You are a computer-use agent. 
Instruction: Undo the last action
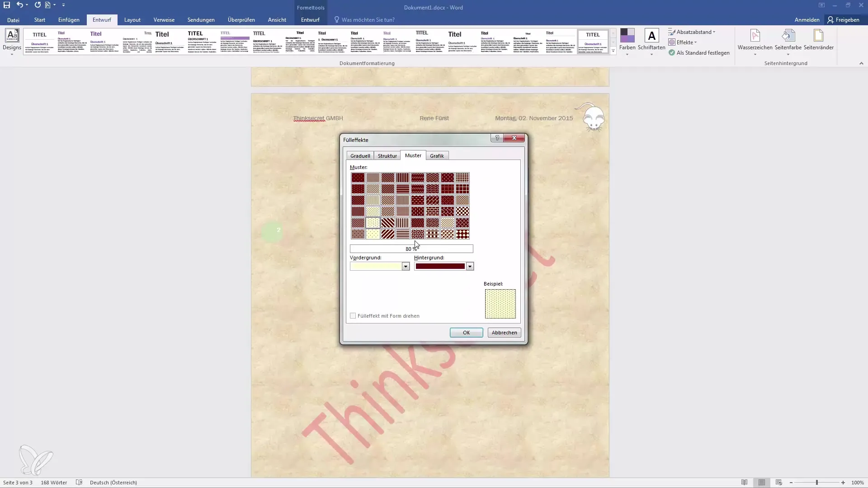click(19, 5)
